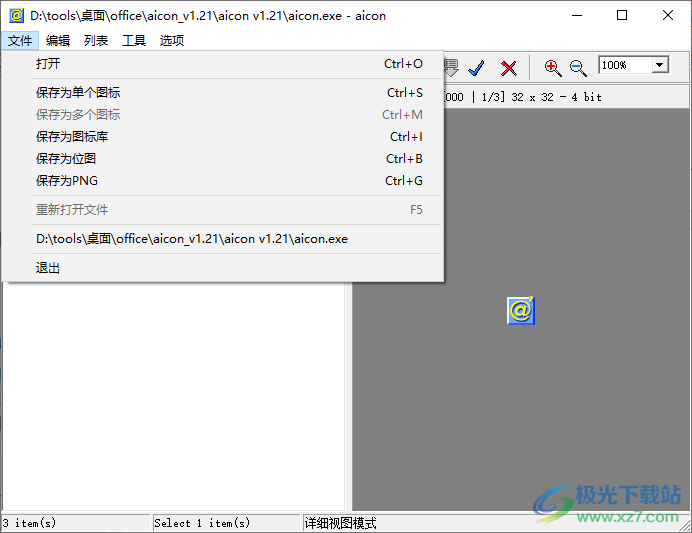
Task: Click the zoom out magnifier icon
Action: tap(578, 68)
